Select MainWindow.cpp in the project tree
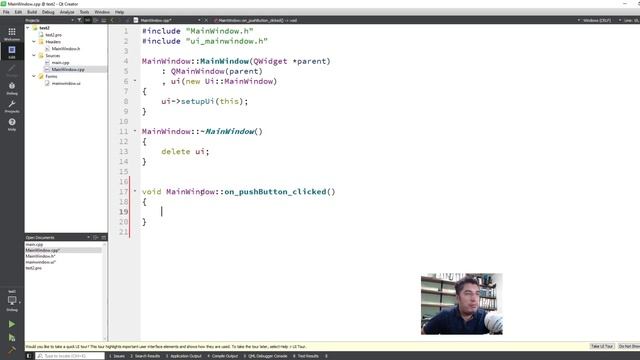Viewport: 640px width, 360px height. tap(68, 69)
